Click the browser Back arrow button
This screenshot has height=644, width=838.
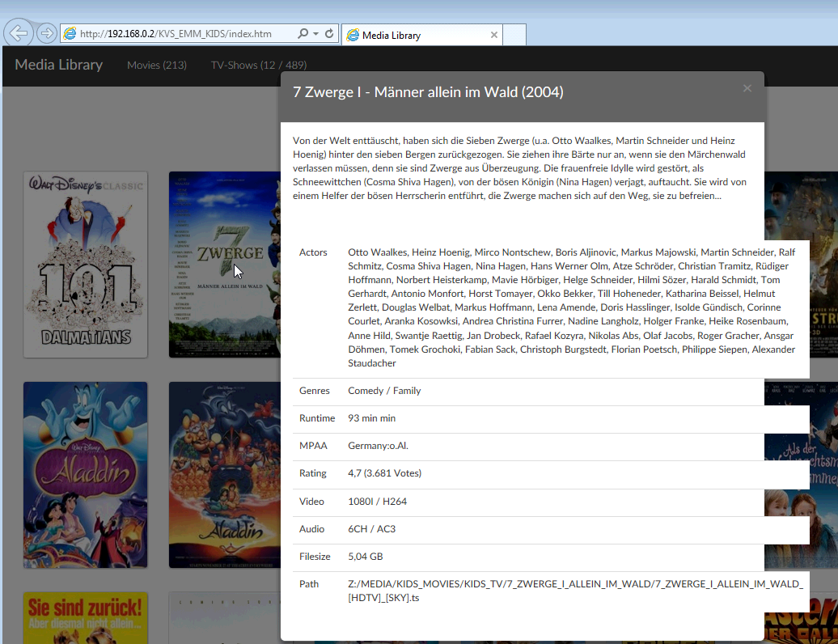coord(19,33)
